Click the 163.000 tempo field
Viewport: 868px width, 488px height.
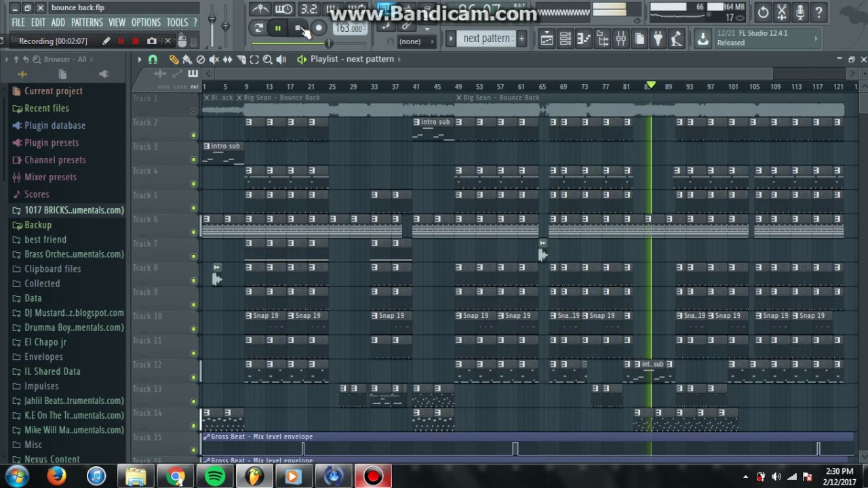[x=349, y=28]
